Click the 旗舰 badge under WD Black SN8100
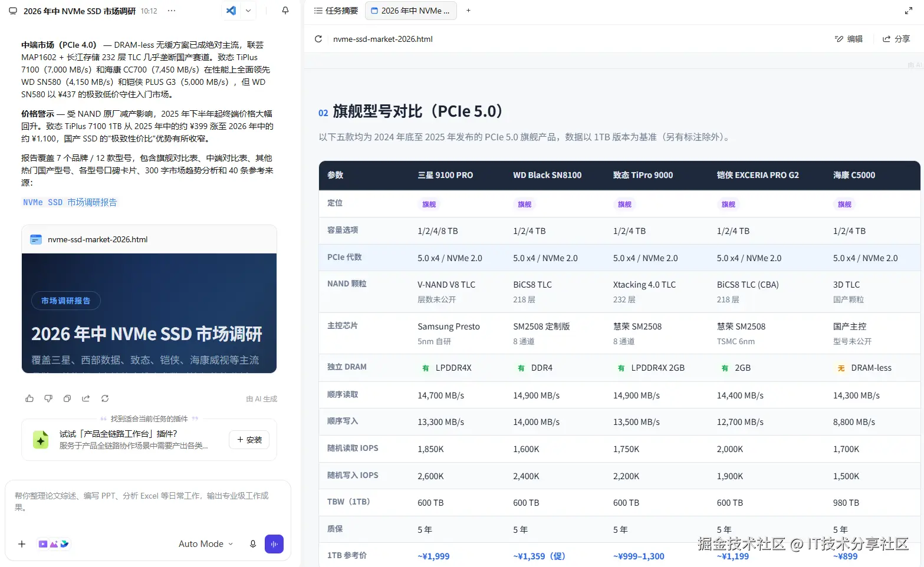This screenshot has height=567, width=924. 525,204
